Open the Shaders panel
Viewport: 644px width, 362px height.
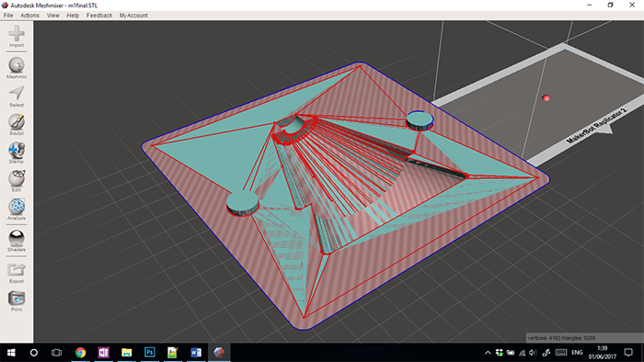pos(17,238)
